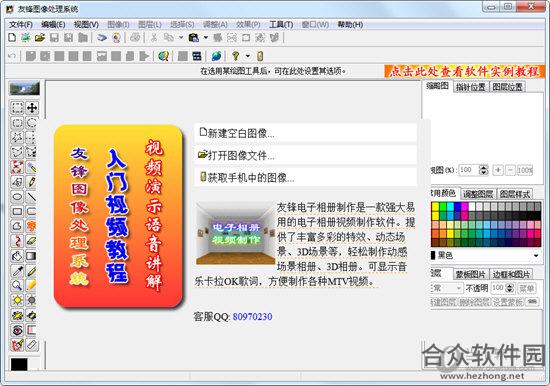
Task: Select the eraser tool
Action: click(x=32, y=241)
